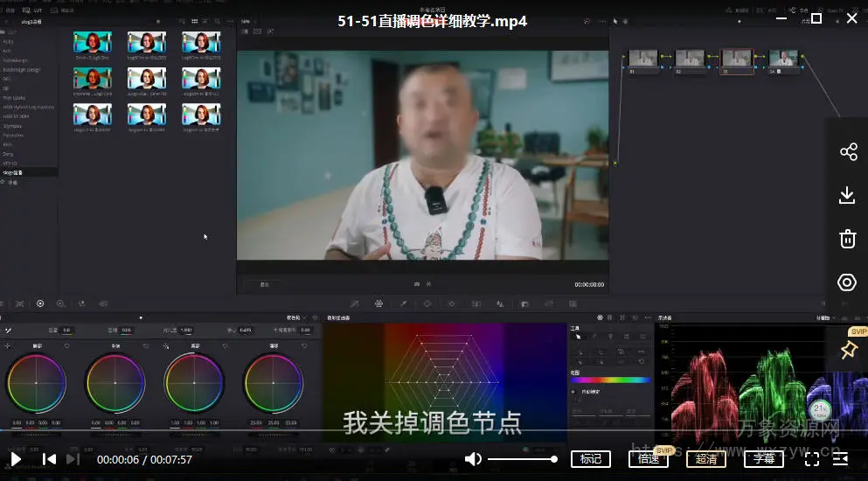Open the playlist panel icon
This screenshot has height=481, width=868.
coord(841,459)
